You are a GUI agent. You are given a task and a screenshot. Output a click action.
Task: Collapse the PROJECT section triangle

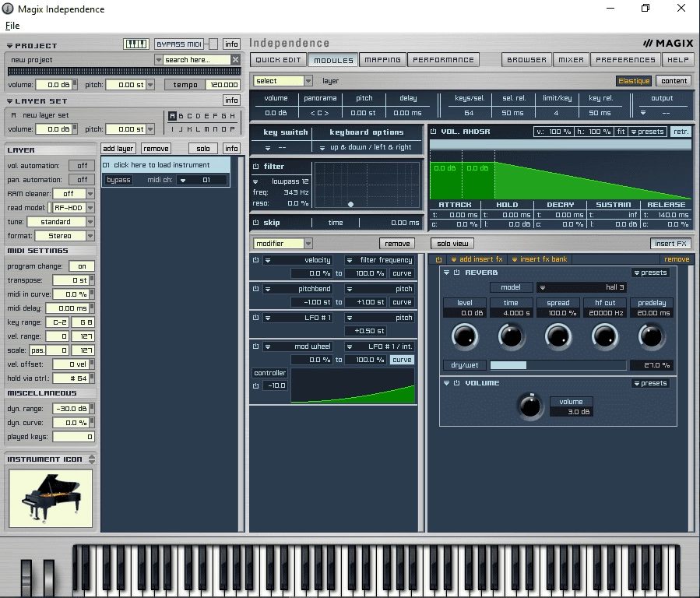(x=9, y=45)
